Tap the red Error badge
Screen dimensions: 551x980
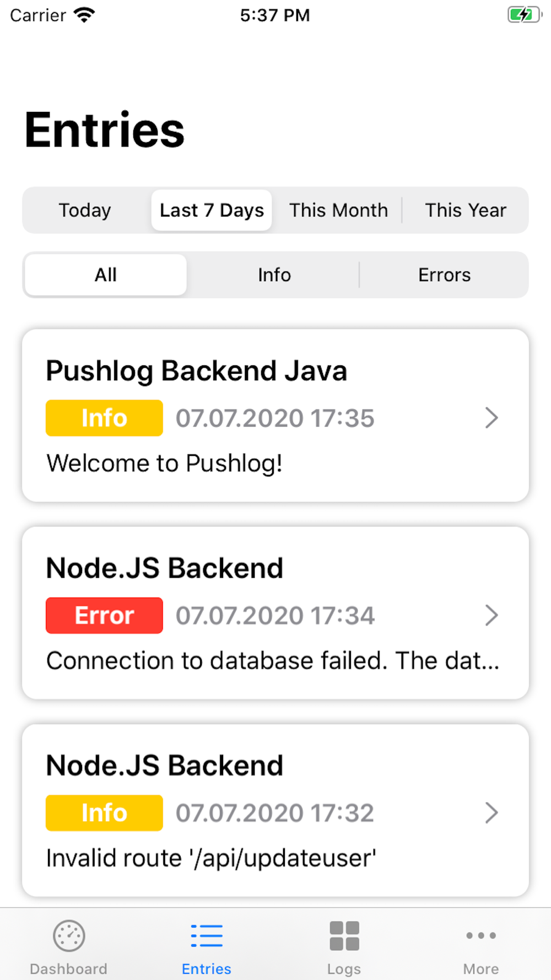(x=104, y=615)
